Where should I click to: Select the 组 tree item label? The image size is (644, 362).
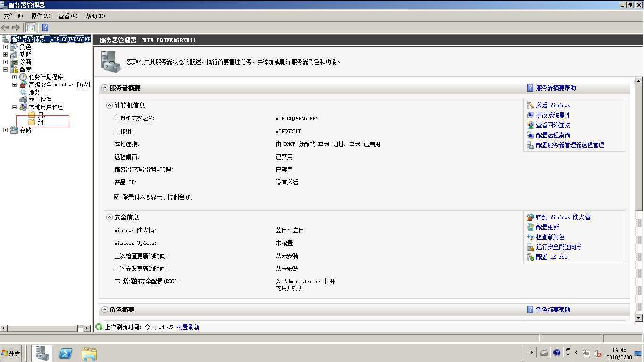41,122
